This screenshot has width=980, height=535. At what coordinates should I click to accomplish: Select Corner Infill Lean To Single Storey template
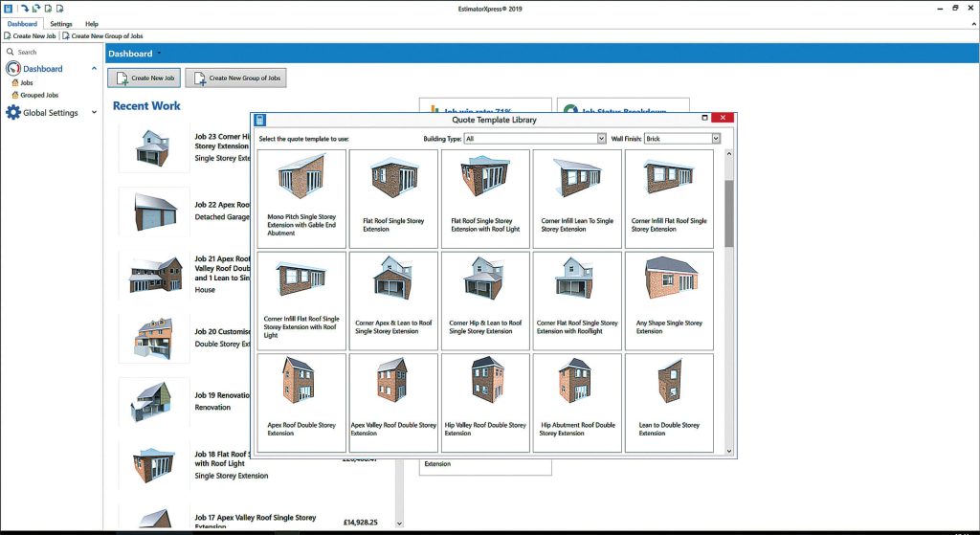tap(577, 199)
